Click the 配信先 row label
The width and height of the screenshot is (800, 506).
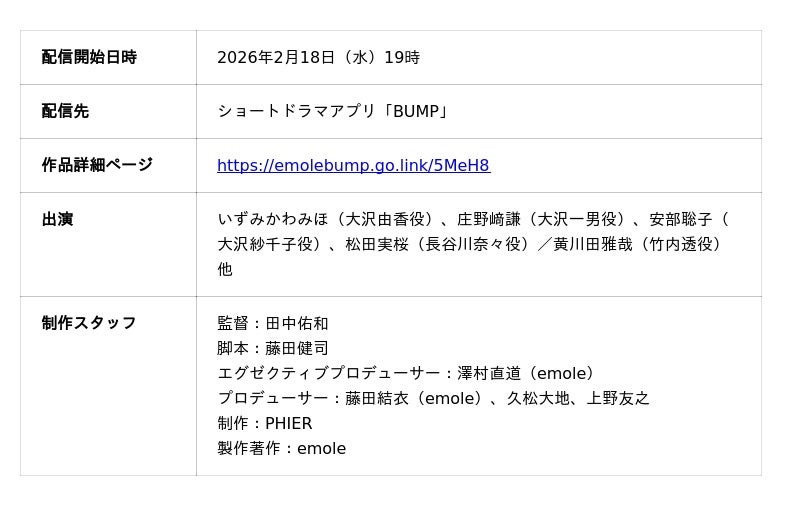(x=65, y=111)
